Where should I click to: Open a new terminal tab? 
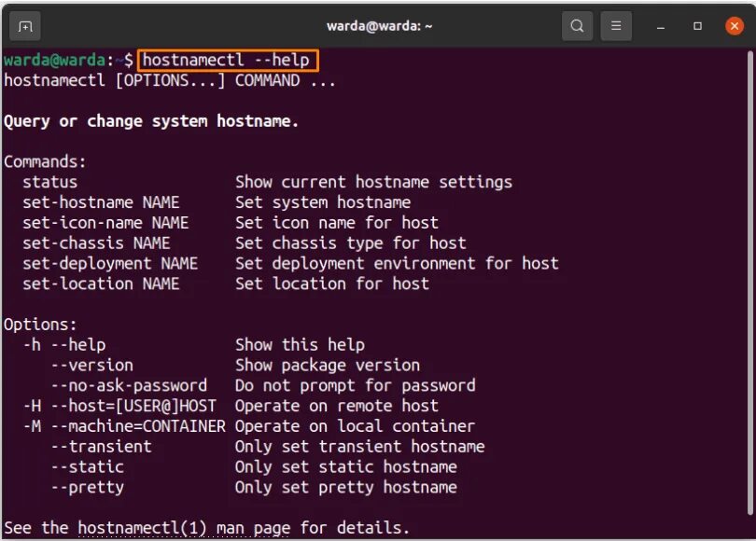click(25, 26)
